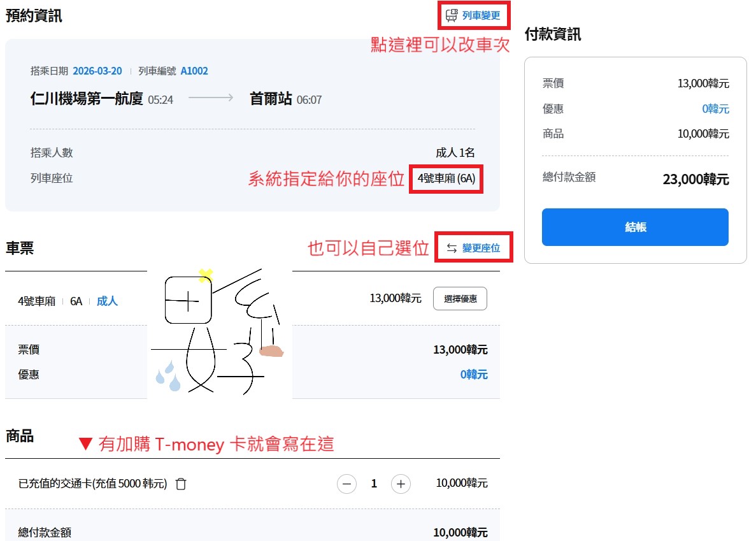Click the quantity value 1 field
Image resolution: width=756 pixels, height=541 pixels.
click(x=374, y=484)
